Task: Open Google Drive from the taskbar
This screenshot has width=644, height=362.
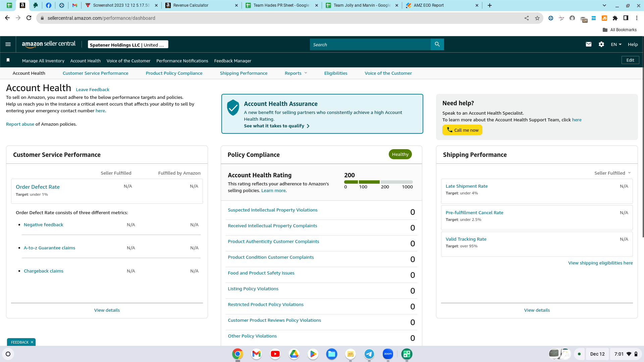Action: click(x=294, y=354)
